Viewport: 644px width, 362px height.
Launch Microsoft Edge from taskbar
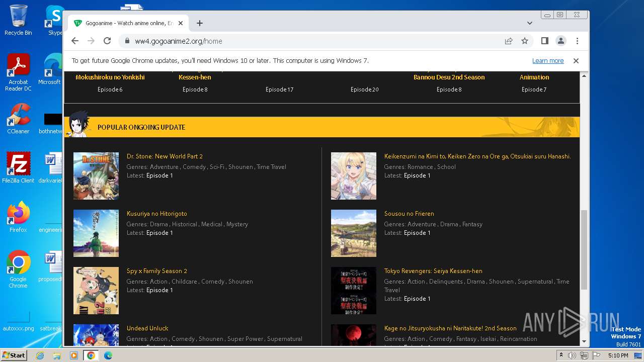(x=108, y=355)
